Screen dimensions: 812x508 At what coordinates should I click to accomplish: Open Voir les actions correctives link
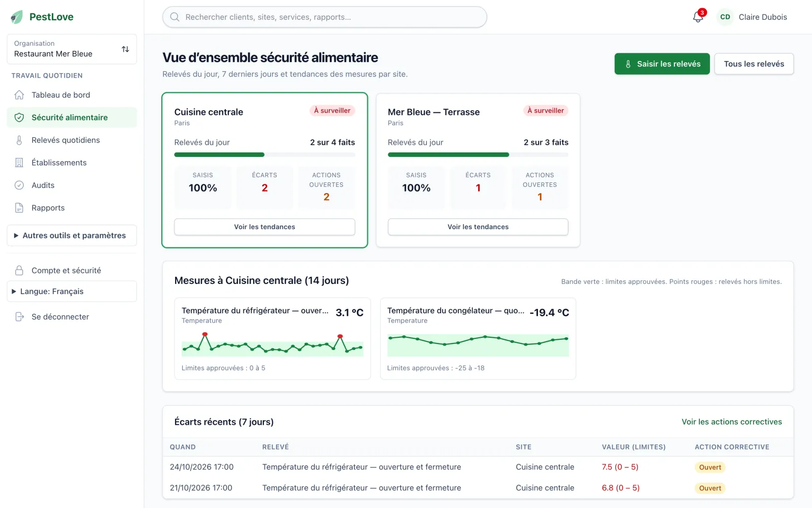(731, 422)
